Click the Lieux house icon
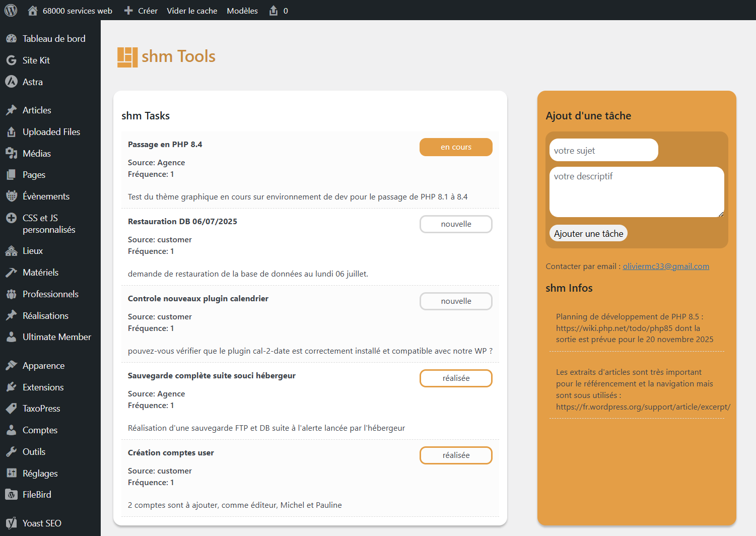Screen dimensions: 756x536 pos(11,251)
